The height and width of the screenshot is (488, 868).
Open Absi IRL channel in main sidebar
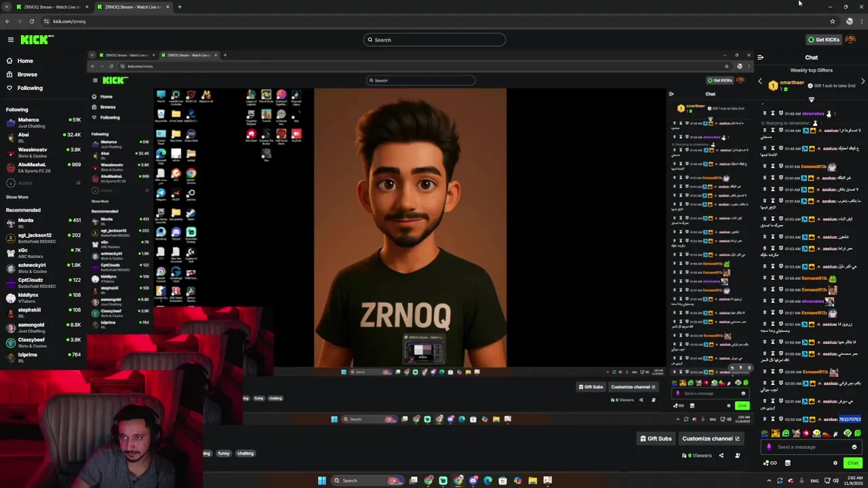[x=43, y=138]
